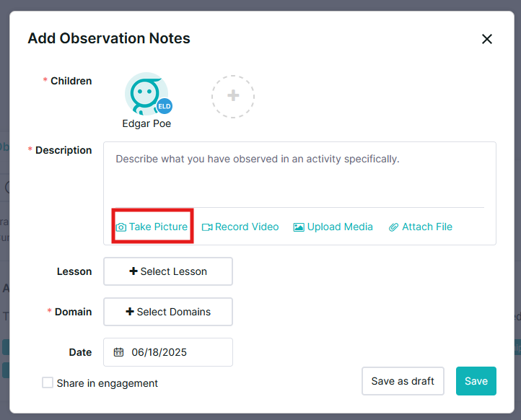Click the Upload Media link text
This screenshot has height=420, width=521.
(340, 227)
